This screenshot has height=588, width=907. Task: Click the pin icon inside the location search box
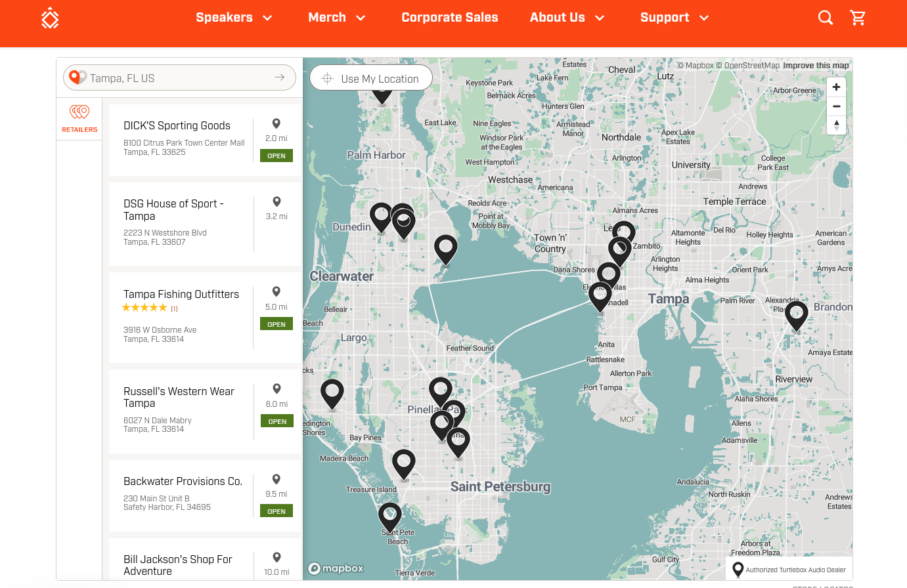pos(77,77)
